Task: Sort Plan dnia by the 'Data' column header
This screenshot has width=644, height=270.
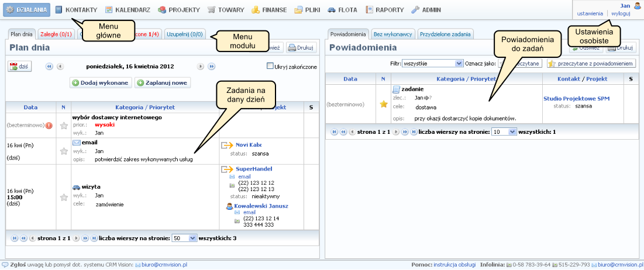Action: [x=30, y=108]
